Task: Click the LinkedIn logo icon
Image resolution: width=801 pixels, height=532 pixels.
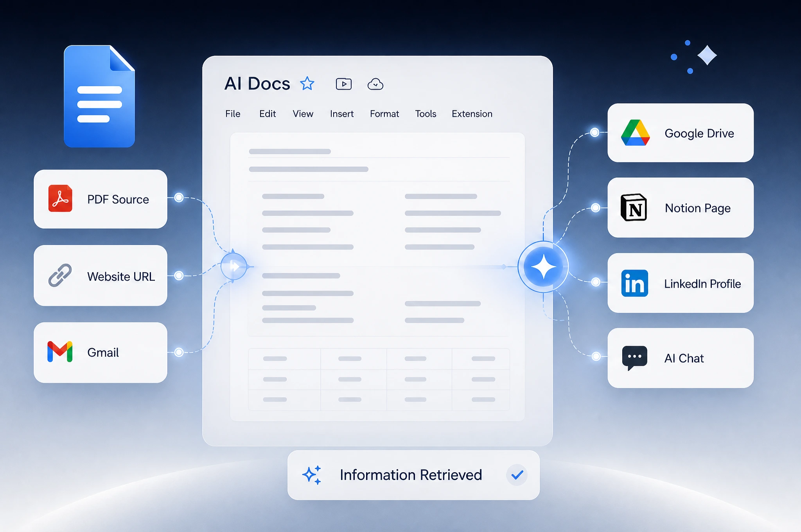Action: [634, 283]
